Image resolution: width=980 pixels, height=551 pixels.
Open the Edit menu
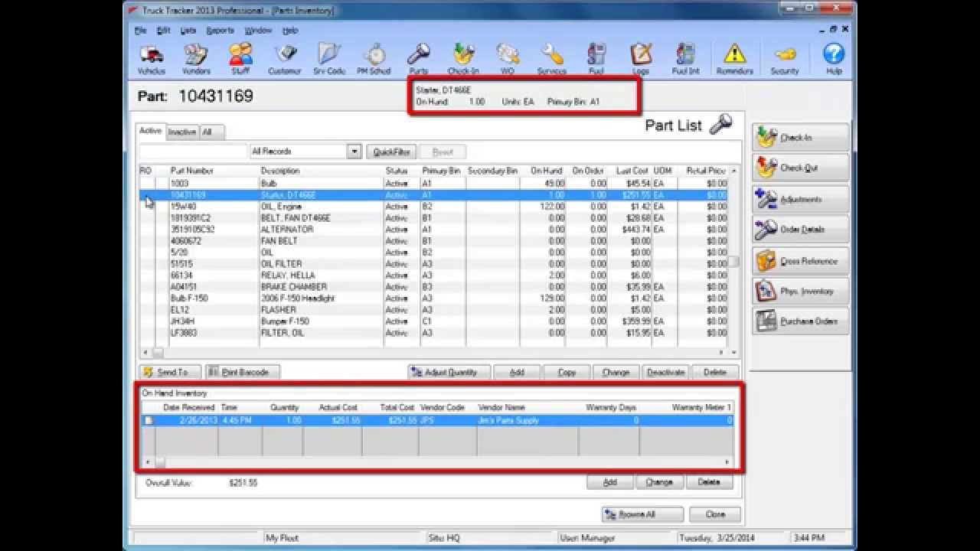(163, 31)
